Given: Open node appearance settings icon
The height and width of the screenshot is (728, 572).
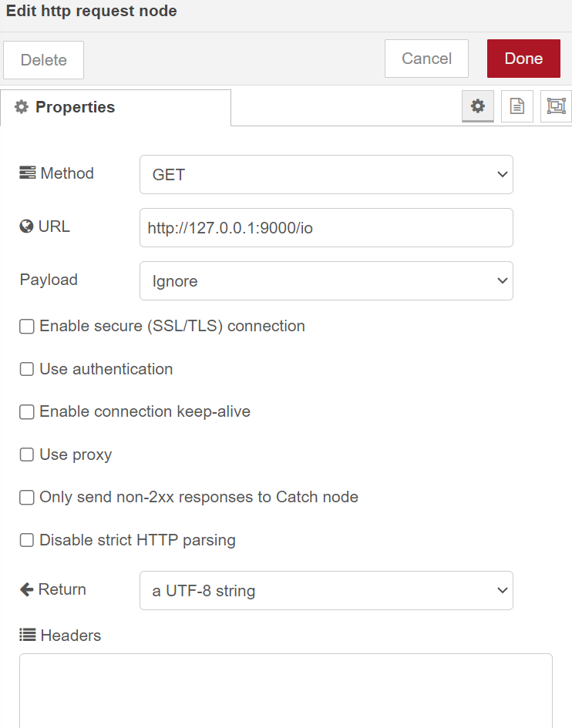Looking at the screenshot, I should [x=555, y=106].
